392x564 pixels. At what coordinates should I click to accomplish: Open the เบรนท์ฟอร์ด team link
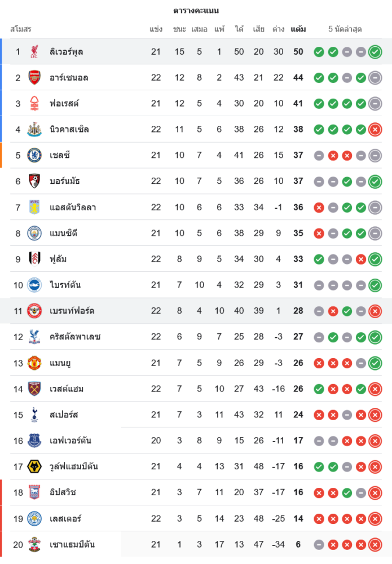(x=72, y=311)
